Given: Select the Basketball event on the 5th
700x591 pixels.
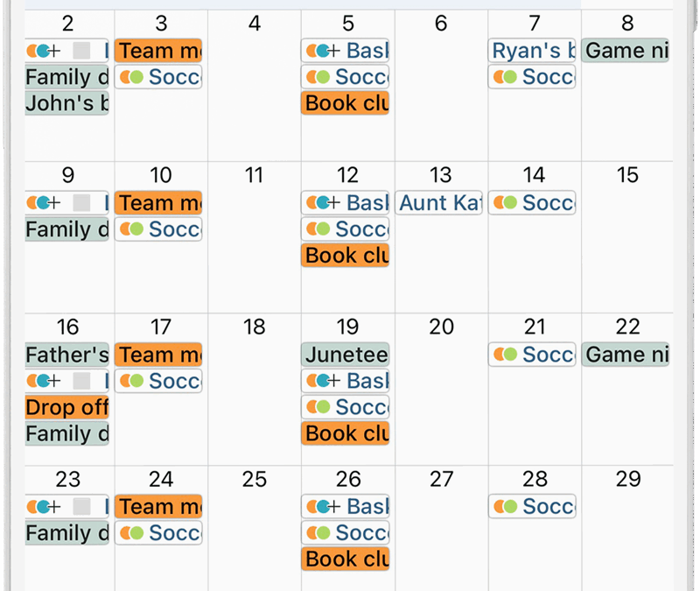Looking at the screenshot, I should (345, 51).
